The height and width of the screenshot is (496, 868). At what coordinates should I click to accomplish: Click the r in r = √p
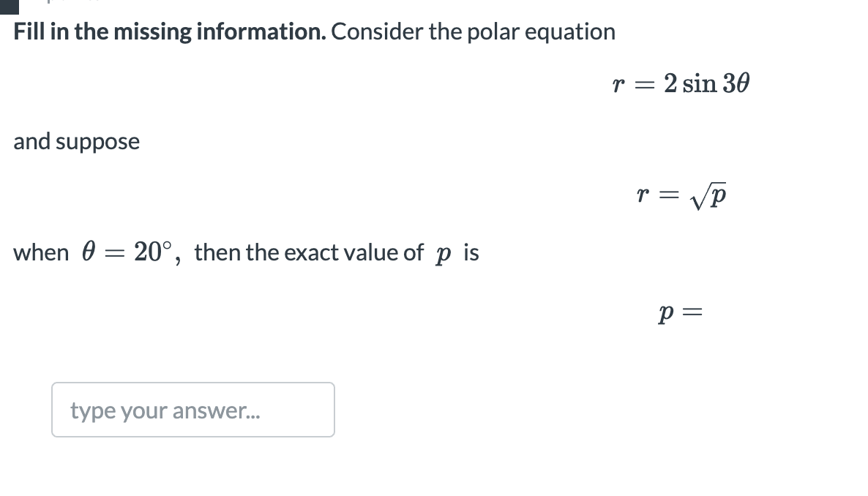coord(643,195)
